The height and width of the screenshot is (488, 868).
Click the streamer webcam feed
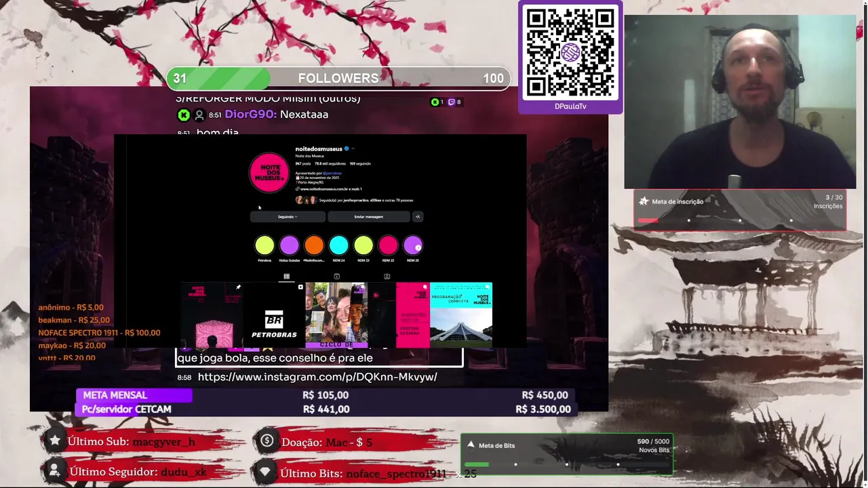740,102
